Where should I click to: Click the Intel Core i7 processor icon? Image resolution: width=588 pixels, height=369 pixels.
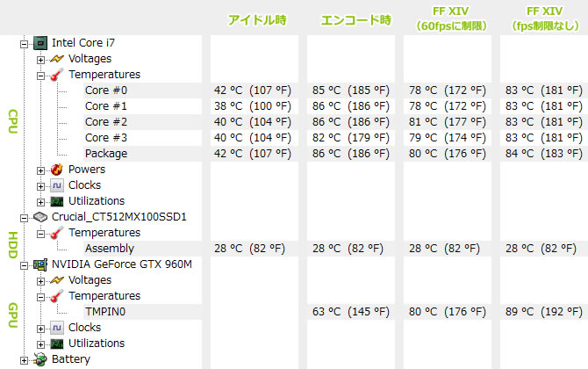[40, 43]
